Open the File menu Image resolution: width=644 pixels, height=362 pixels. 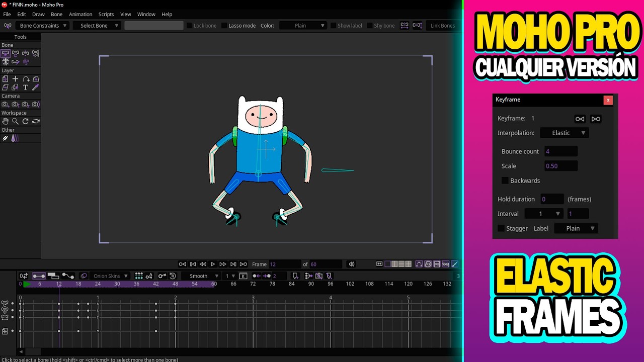(x=7, y=14)
